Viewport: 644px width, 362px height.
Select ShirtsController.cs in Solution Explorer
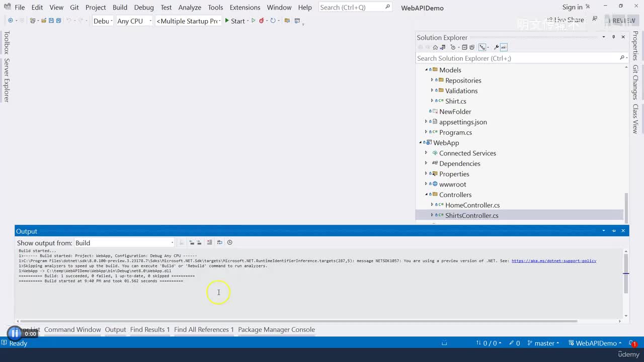click(x=471, y=216)
